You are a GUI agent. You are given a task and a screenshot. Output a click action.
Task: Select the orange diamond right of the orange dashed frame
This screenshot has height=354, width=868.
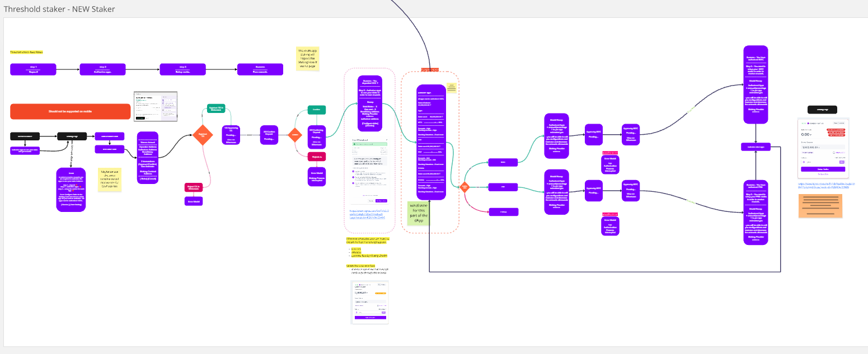point(464,187)
